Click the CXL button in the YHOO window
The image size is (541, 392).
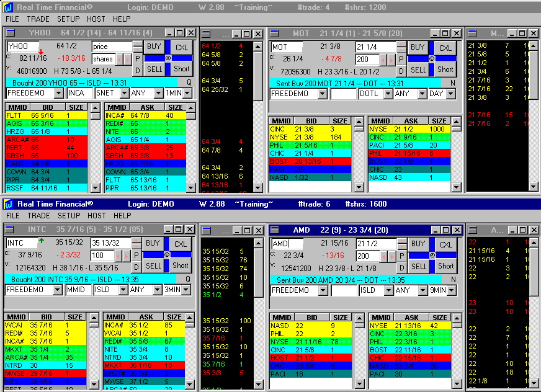(182, 47)
